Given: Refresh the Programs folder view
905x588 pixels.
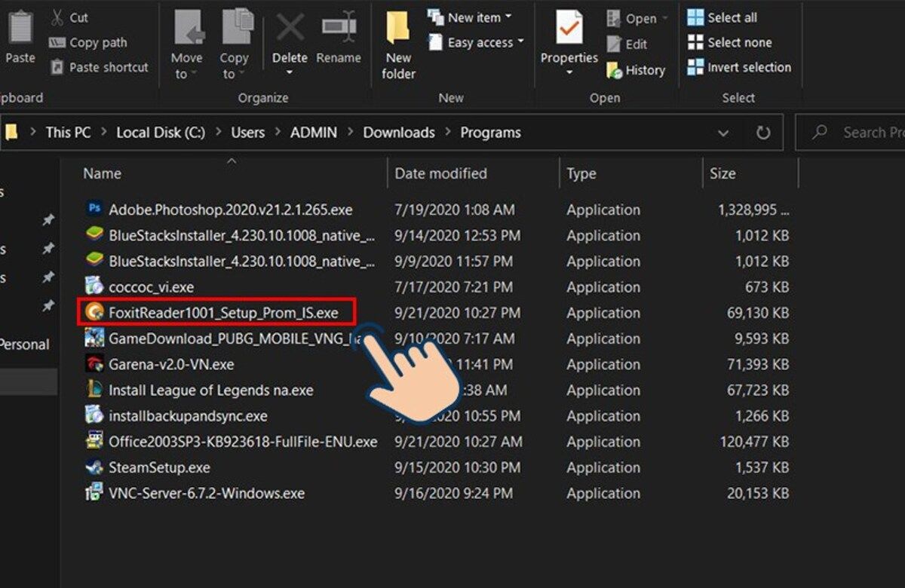Looking at the screenshot, I should pos(763,133).
